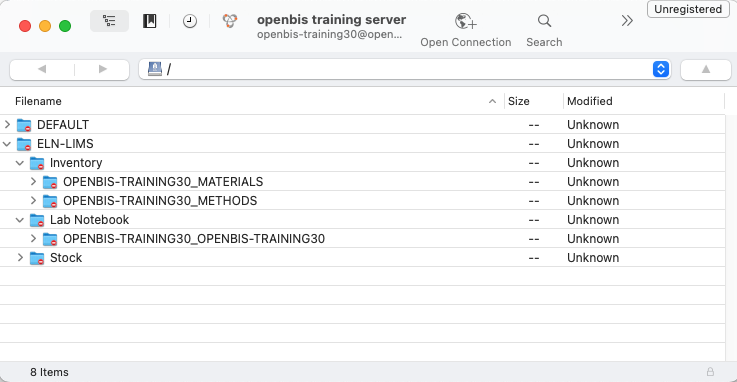The height and width of the screenshot is (382, 737).
Task: Expand the OPENBIS-TRAINING30_OPENBIS-TRAINING30 folder
Action: 33,239
